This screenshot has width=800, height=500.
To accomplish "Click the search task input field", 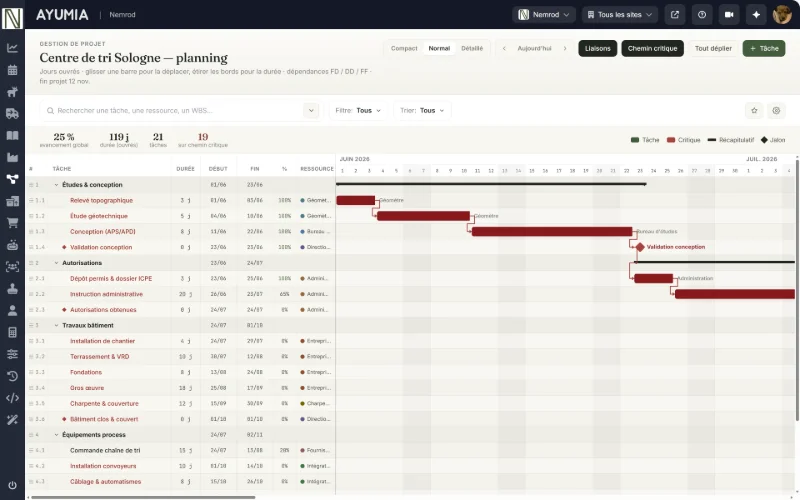I will [x=176, y=110].
